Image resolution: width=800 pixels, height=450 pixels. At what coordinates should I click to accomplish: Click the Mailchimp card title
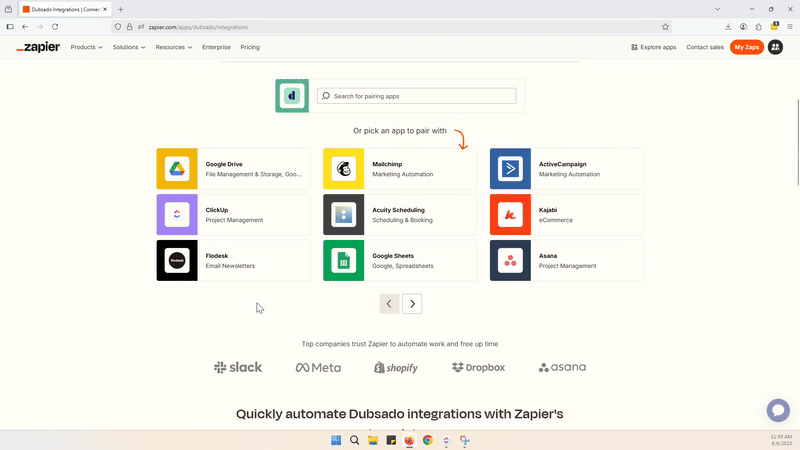tap(387, 164)
